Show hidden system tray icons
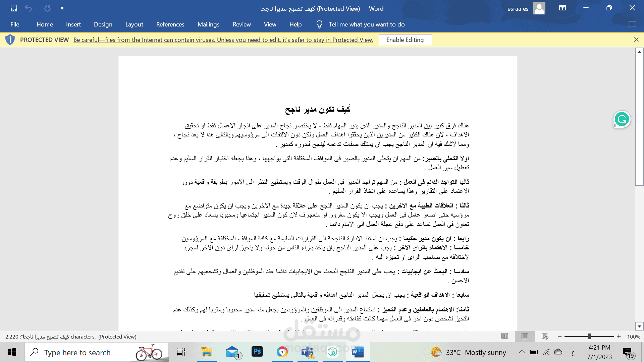644x362 pixels. pyautogui.click(x=522, y=352)
